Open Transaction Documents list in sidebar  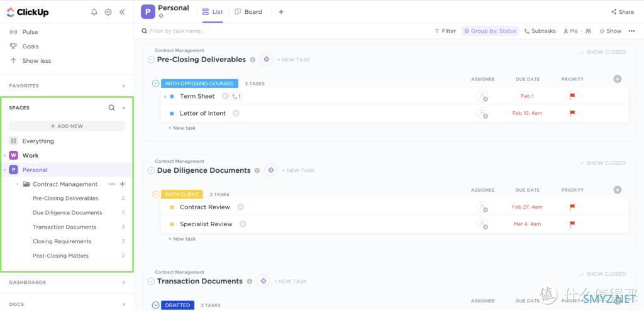coord(65,227)
